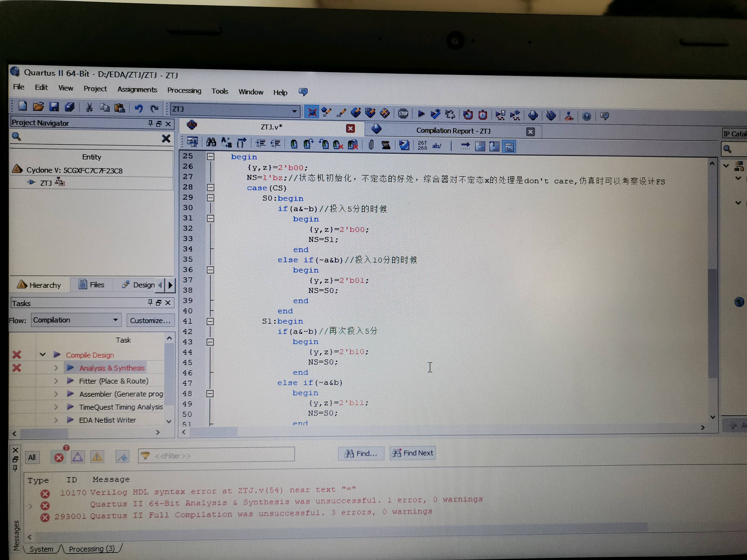
Task: Click the Stop Processing icon
Action: (x=403, y=114)
